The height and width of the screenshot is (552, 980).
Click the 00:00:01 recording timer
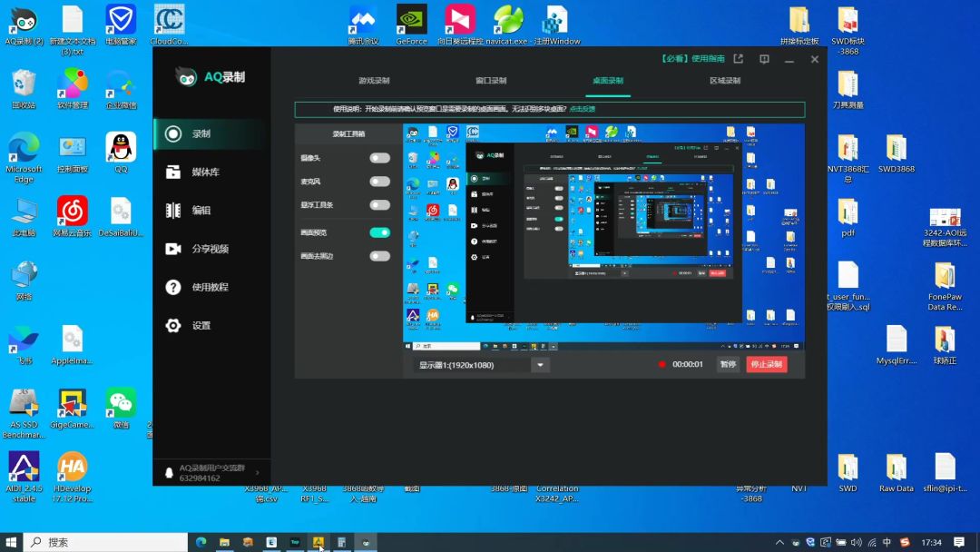click(x=688, y=364)
